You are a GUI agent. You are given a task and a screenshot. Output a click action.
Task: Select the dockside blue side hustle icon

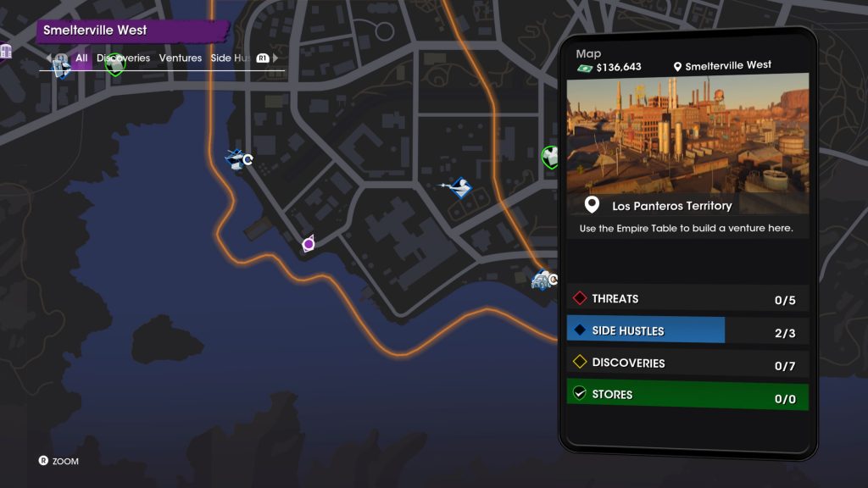click(238, 159)
